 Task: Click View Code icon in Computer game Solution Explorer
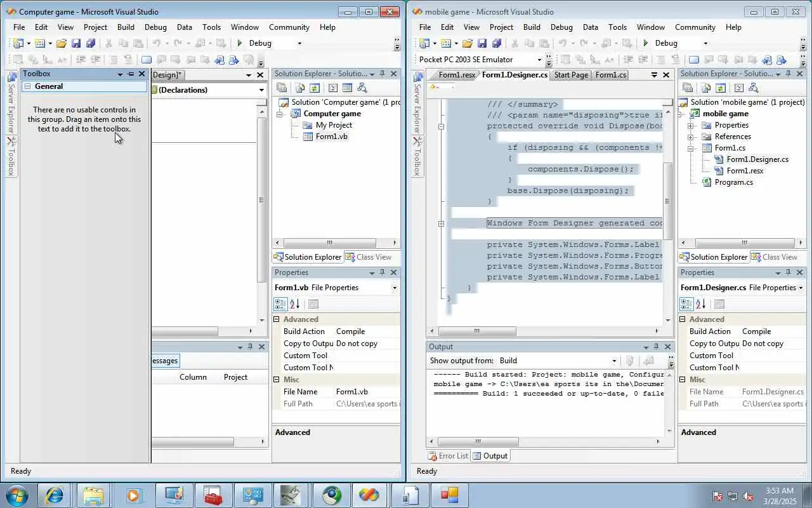click(333, 88)
